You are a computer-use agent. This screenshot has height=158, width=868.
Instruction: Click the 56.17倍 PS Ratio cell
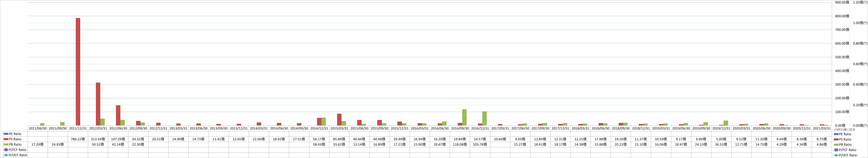coord(319,139)
